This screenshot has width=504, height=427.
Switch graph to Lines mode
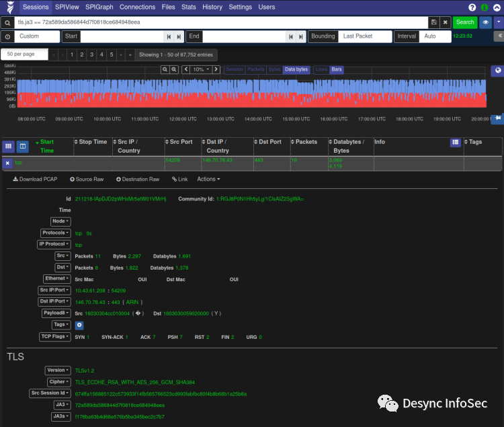(x=321, y=69)
